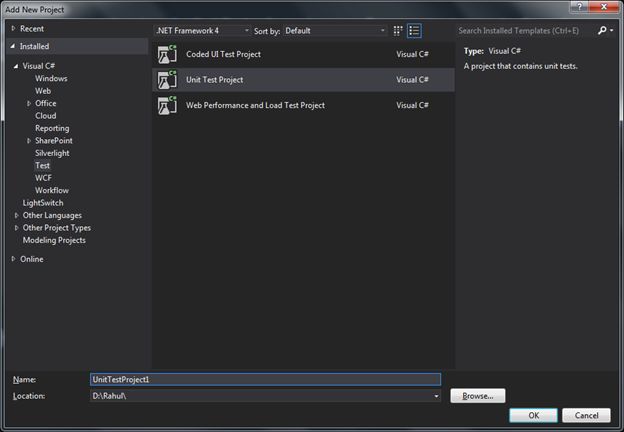Select the Workflow template category
The image size is (624, 432).
(52, 191)
